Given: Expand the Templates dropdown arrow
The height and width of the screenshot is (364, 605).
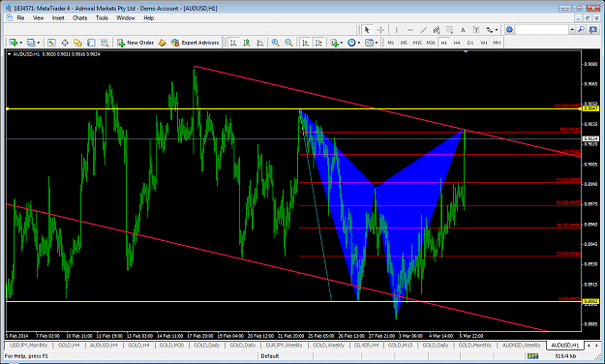Looking at the screenshot, I should coord(377,43).
